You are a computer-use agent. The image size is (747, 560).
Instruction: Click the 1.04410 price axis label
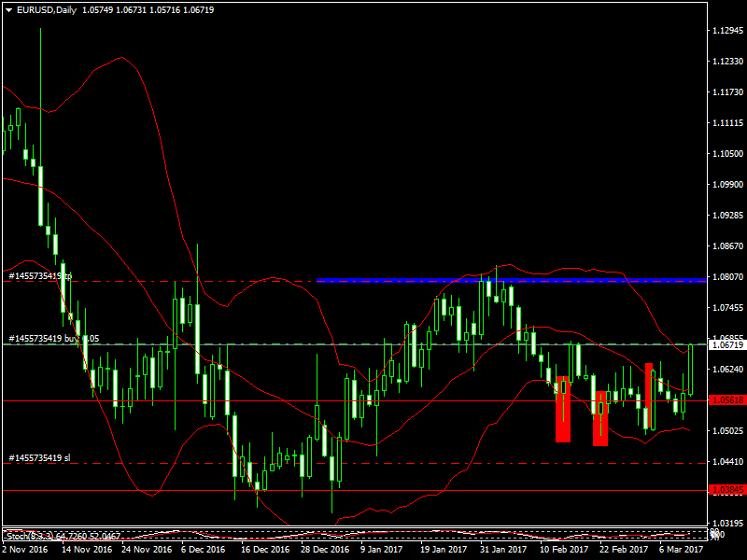[727, 461]
